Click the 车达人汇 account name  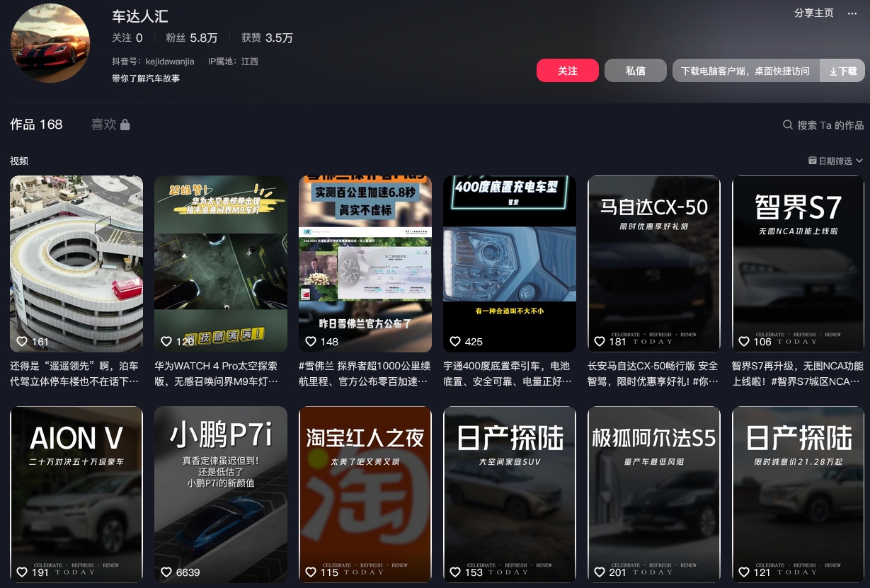[x=140, y=16]
